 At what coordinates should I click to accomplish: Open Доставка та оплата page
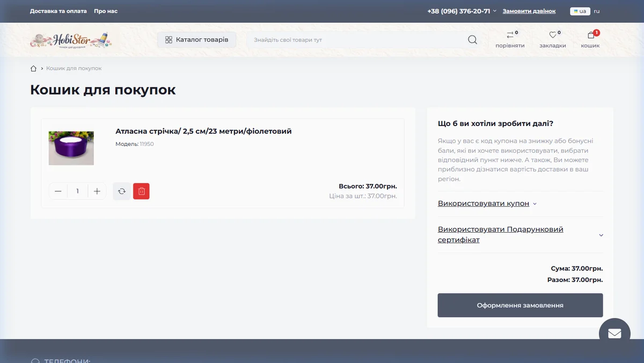point(58,11)
